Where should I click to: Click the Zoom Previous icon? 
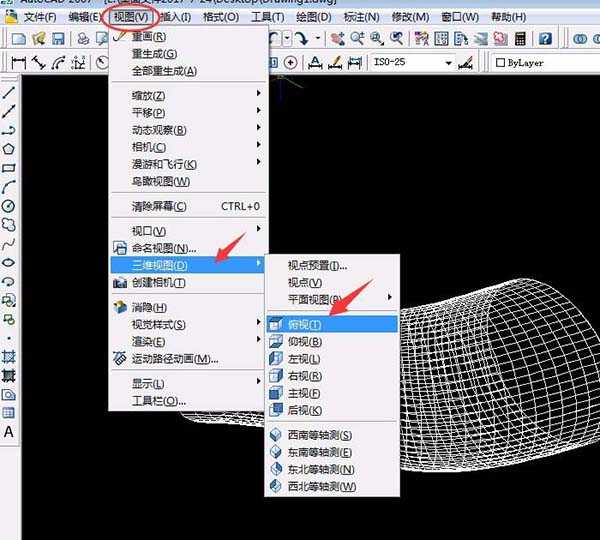coord(396,39)
